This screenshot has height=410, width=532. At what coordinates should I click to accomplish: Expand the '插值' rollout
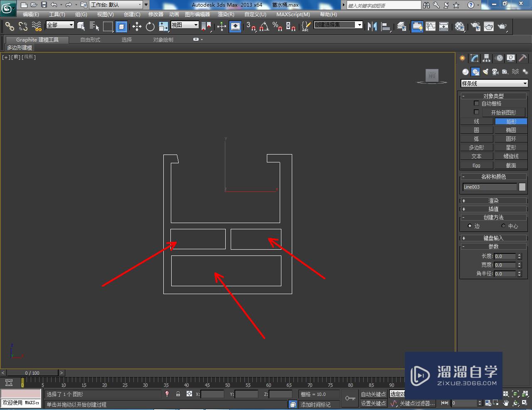point(493,209)
